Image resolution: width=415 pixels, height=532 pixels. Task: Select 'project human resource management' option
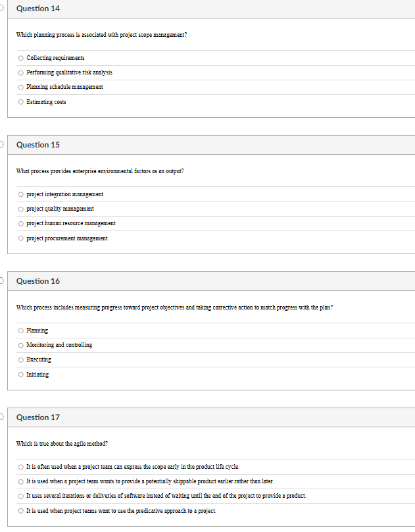point(20,223)
